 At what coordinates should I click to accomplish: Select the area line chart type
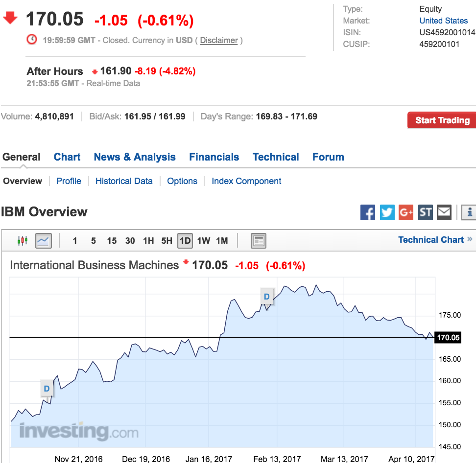tap(43, 240)
